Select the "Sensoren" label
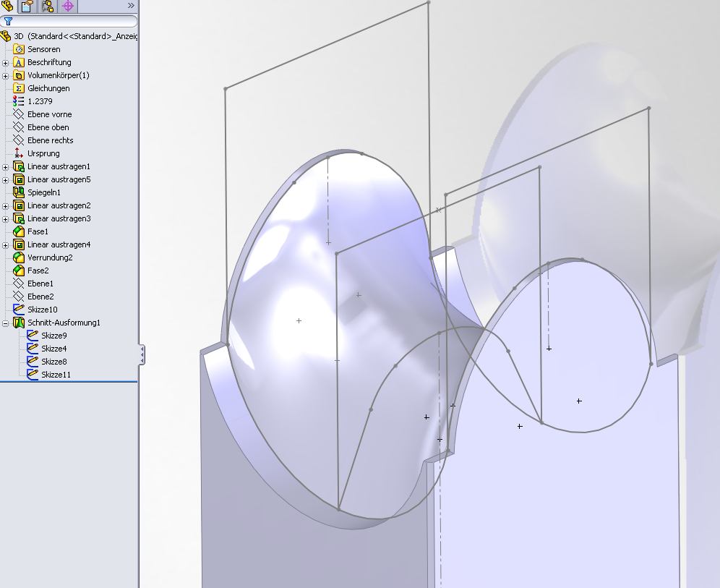 [43, 49]
